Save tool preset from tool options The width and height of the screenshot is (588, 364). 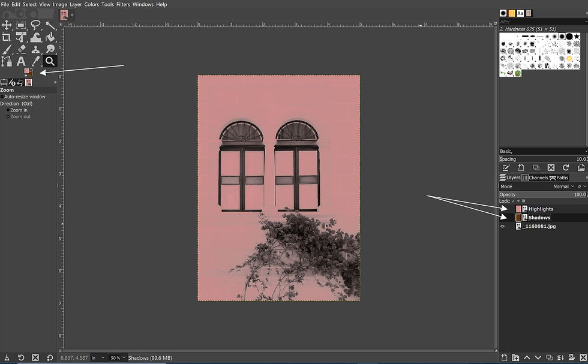7,357
